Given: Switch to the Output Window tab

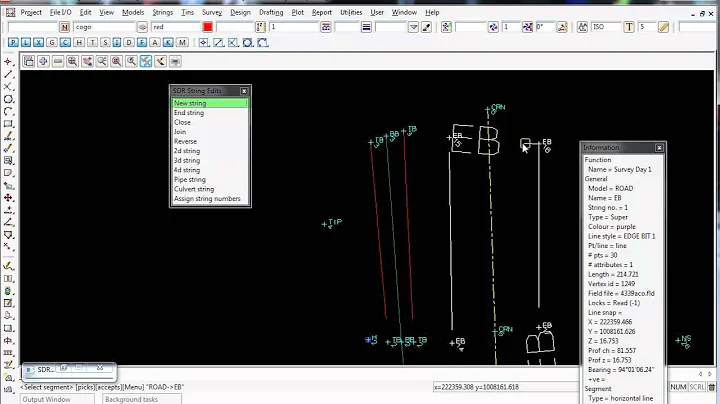Looking at the screenshot, I should (57, 399).
